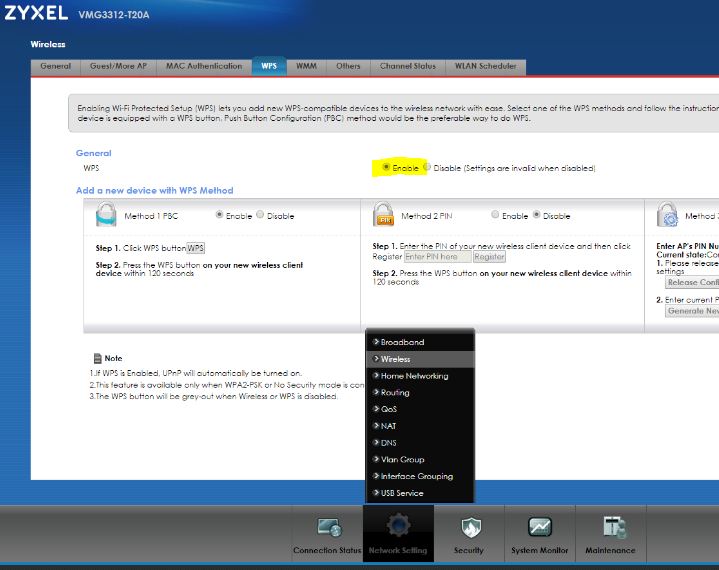This screenshot has height=570, width=719.
Task: Open System Monitor chart icon
Action: (x=539, y=527)
